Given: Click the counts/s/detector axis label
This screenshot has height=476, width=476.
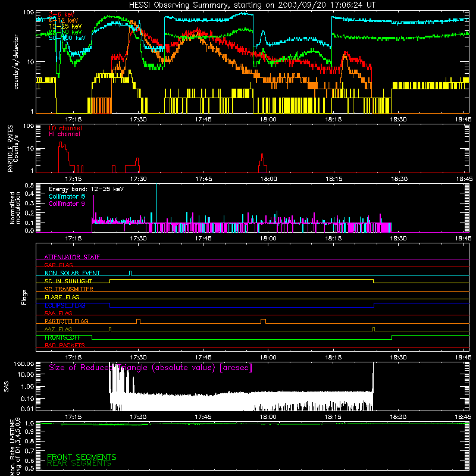Looking at the screenshot, I should [16, 62].
